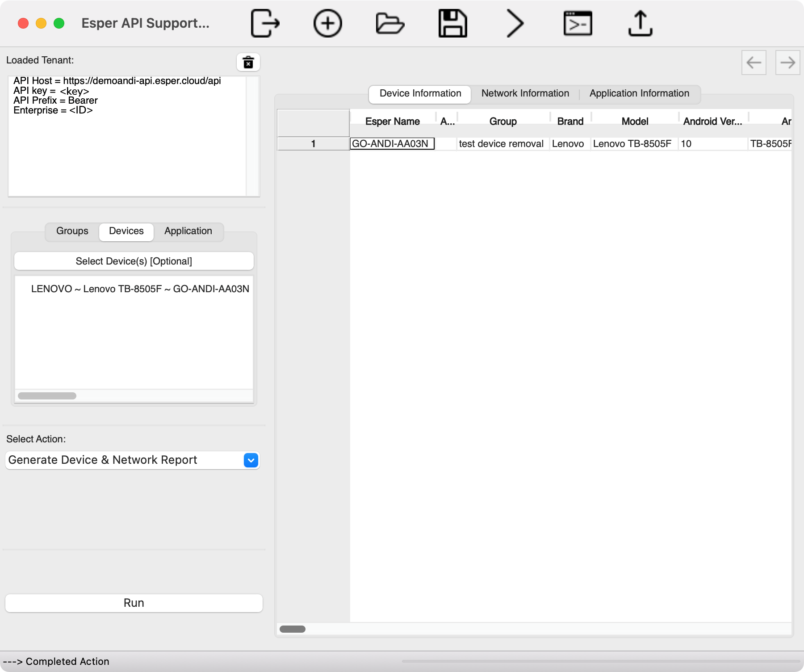Open the Select Device(s) [Optional] dropdown
Image resolution: width=804 pixels, height=672 pixels.
(134, 261)
